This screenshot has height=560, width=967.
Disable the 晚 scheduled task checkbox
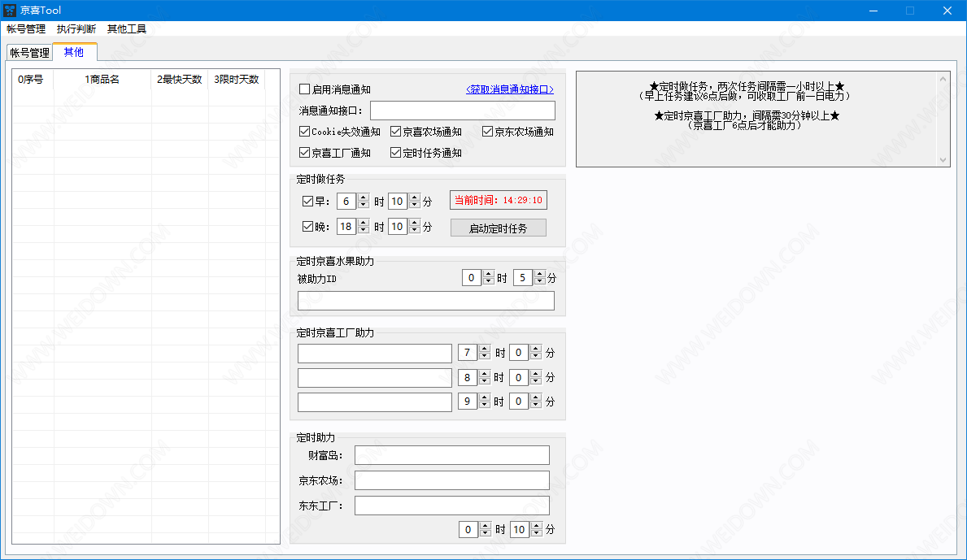coord(307,227)
